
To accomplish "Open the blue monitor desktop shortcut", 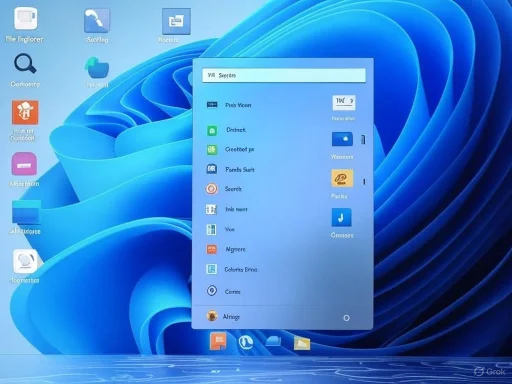I will coord(26,217).
